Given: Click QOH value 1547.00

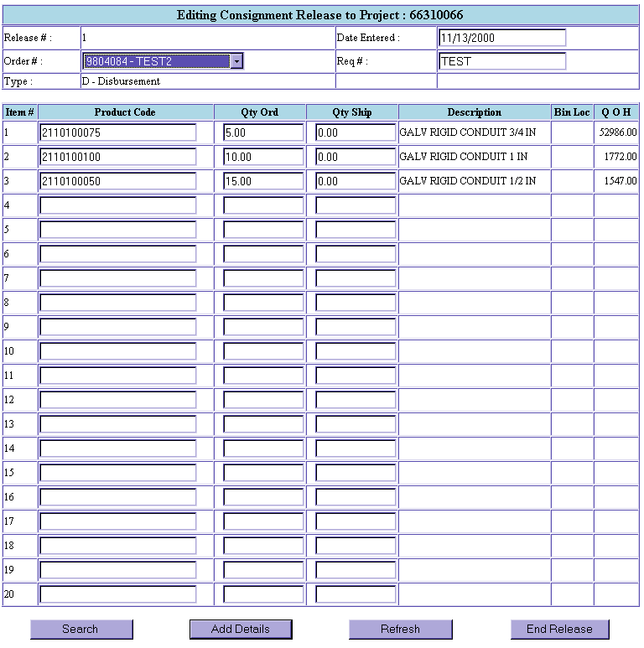Looking at the screenshot, I should [621, 180].
